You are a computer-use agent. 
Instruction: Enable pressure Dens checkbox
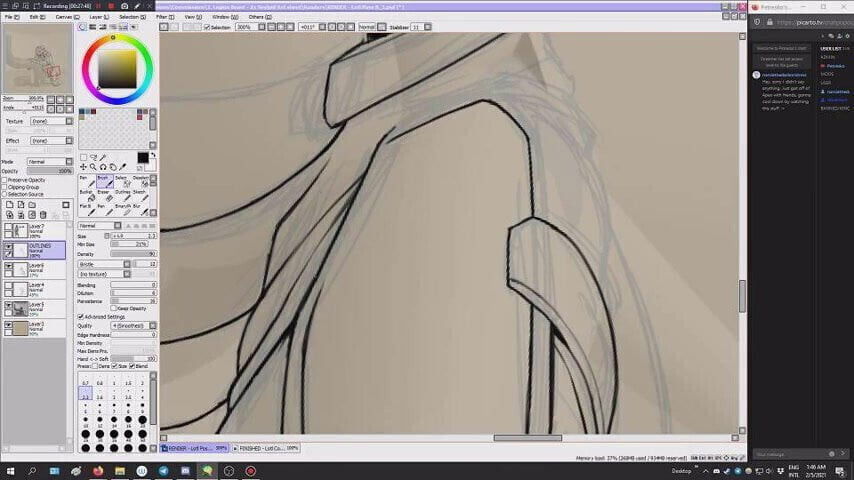(x=95, y=366)
